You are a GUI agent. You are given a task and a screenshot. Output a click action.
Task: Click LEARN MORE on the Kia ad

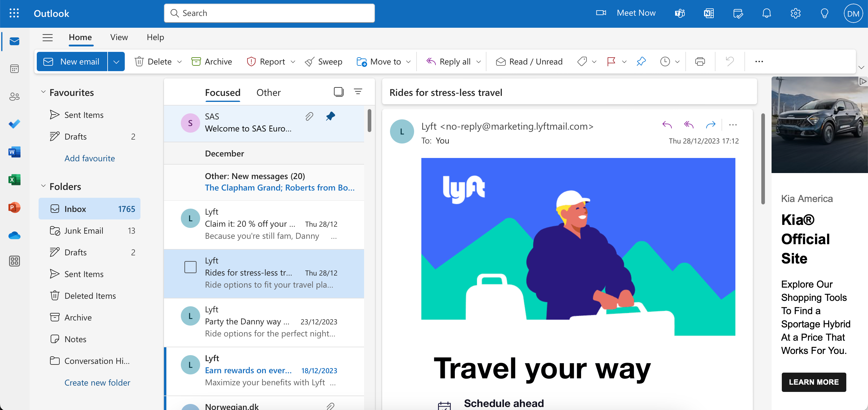(814, 382)
